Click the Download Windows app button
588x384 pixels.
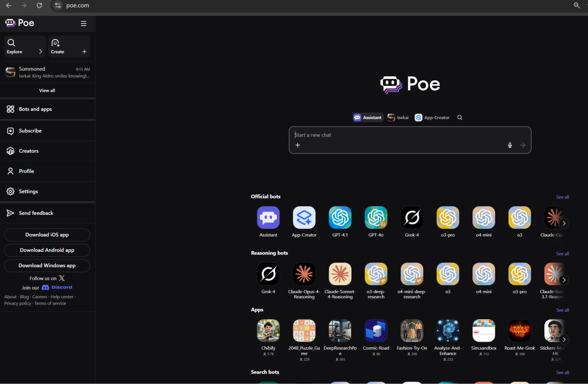click(47, 266)
